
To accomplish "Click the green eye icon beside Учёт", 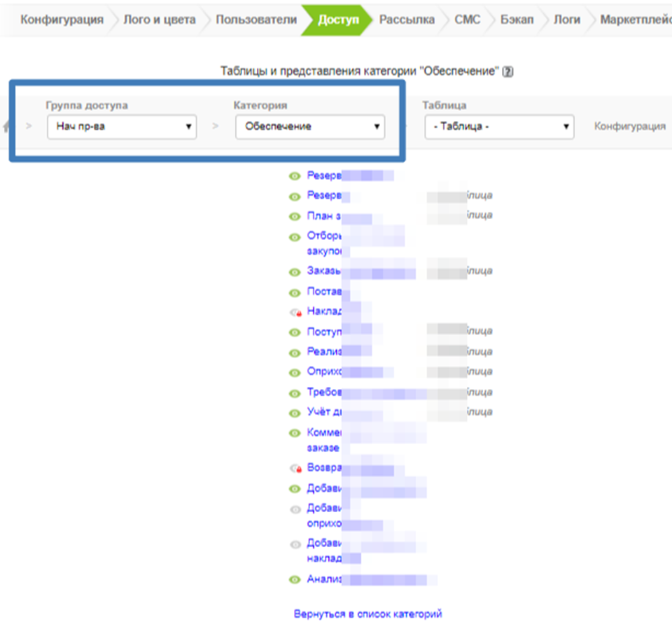I will coord(295,412).
